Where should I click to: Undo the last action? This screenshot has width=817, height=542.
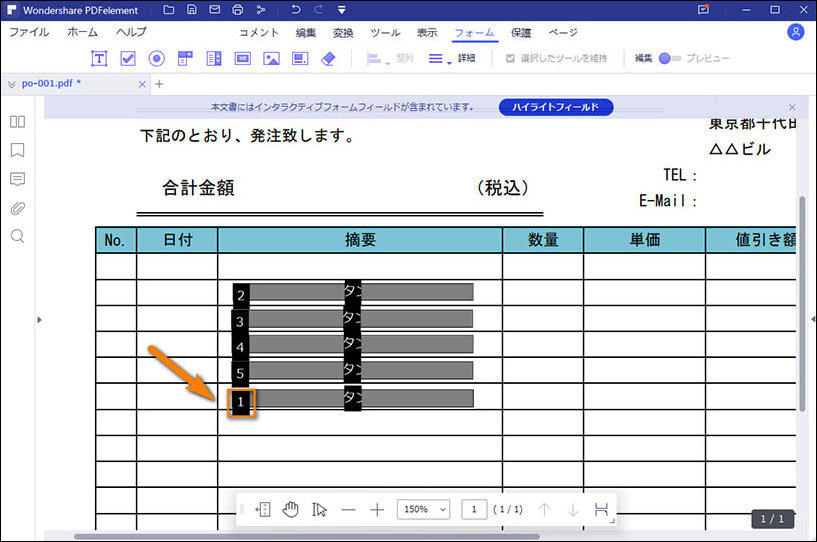295,9
